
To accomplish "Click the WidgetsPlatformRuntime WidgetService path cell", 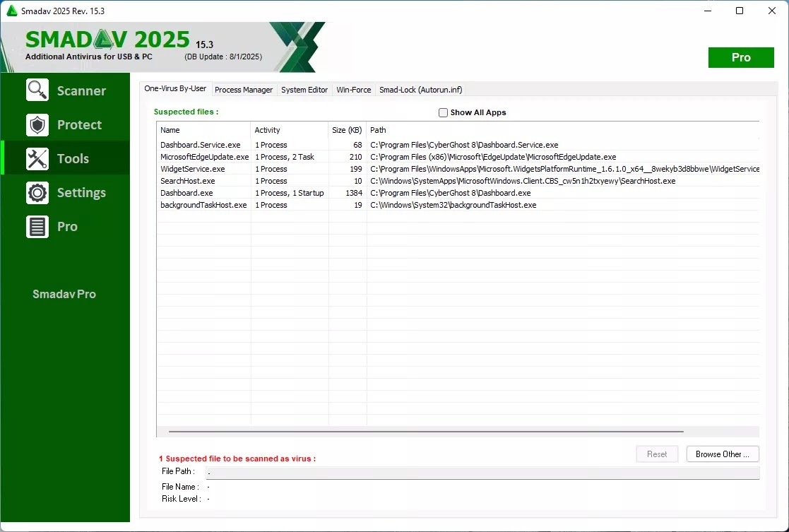I will coord(564,169).
